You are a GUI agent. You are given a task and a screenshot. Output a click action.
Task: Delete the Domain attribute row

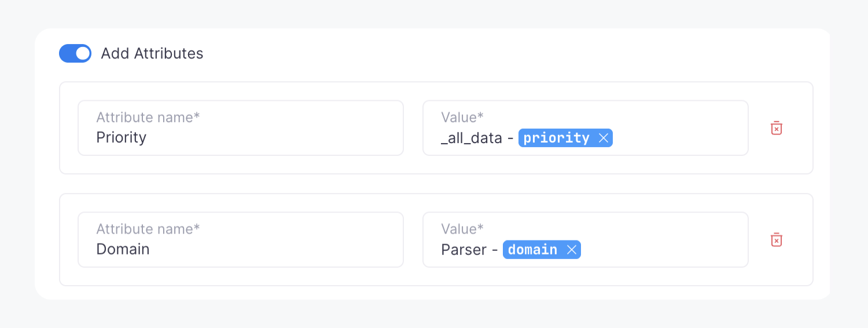(777, 239)
